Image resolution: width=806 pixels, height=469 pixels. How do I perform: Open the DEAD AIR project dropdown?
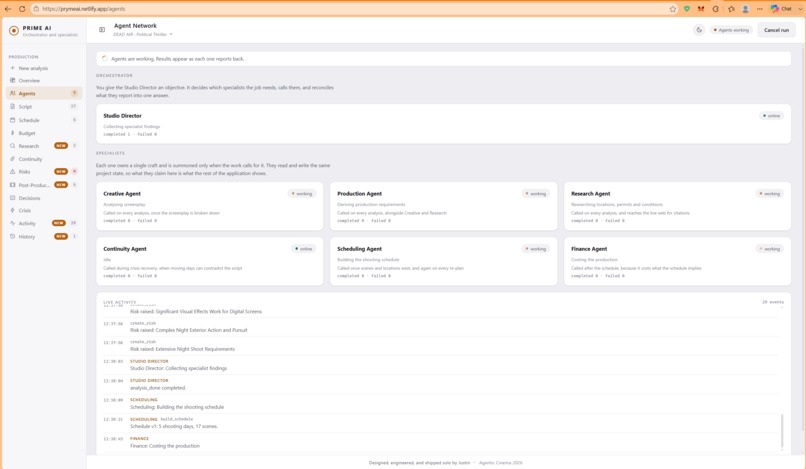pos(143,34)
